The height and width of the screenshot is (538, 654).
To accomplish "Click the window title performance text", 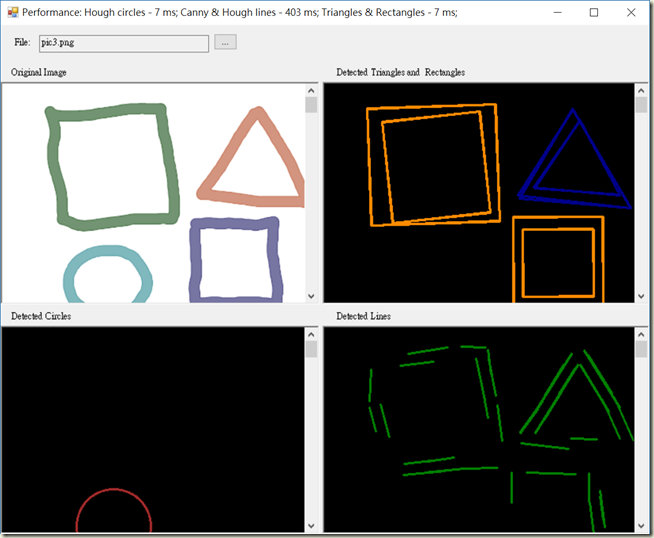I will [240, 13].
